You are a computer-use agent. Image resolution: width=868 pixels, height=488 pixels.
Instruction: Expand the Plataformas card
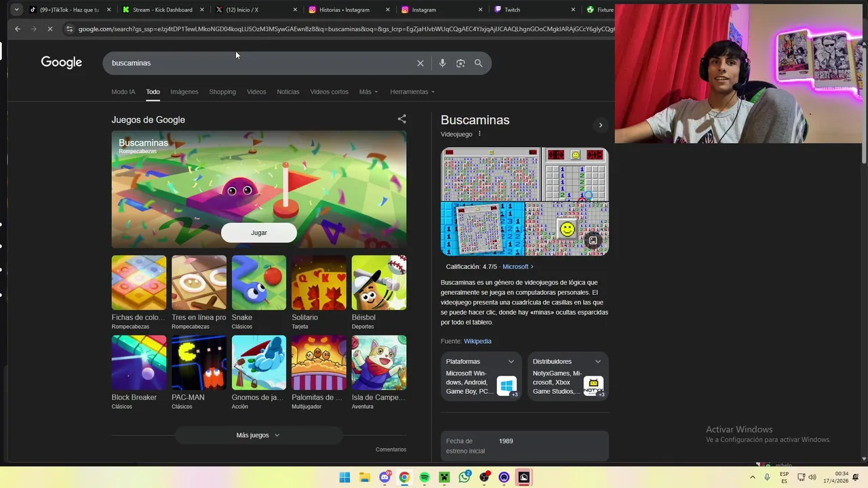point(511,361)
